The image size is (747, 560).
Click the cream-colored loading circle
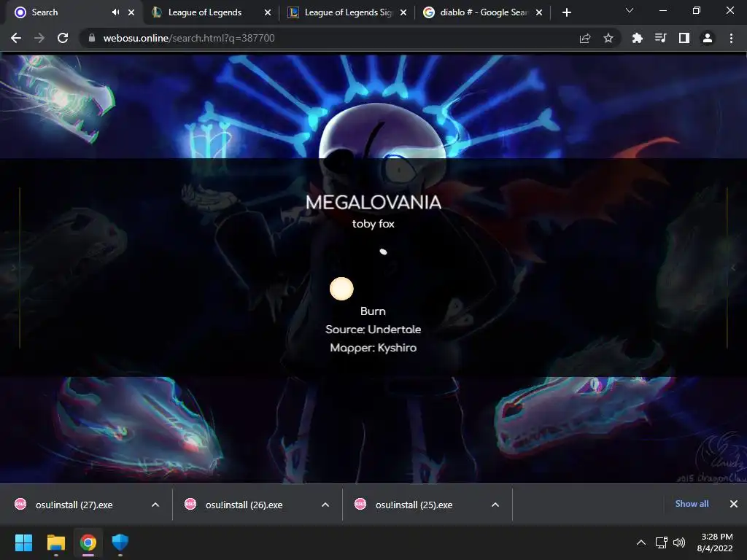[341, 289]
